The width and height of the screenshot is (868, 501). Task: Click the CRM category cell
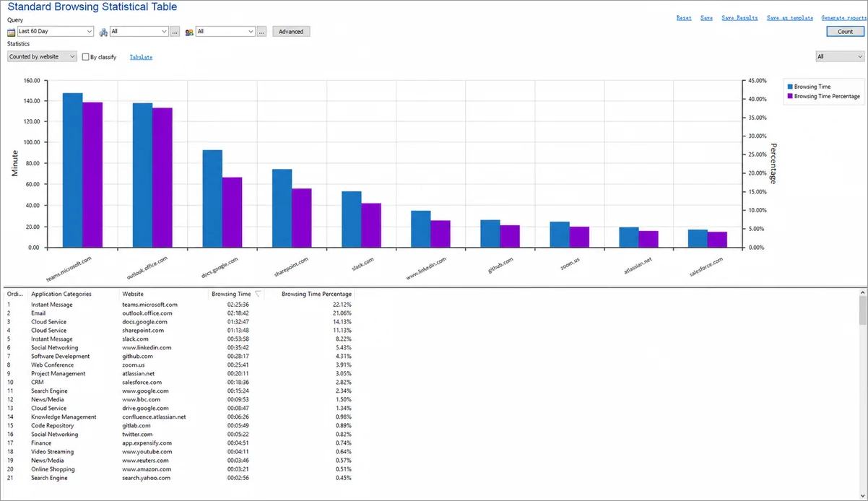tap(37, 383)
